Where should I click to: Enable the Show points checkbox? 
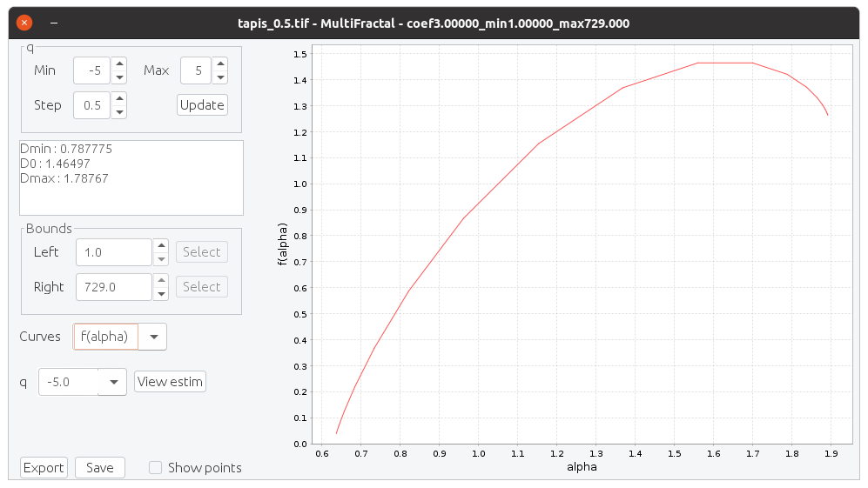(x=156, y=468)
